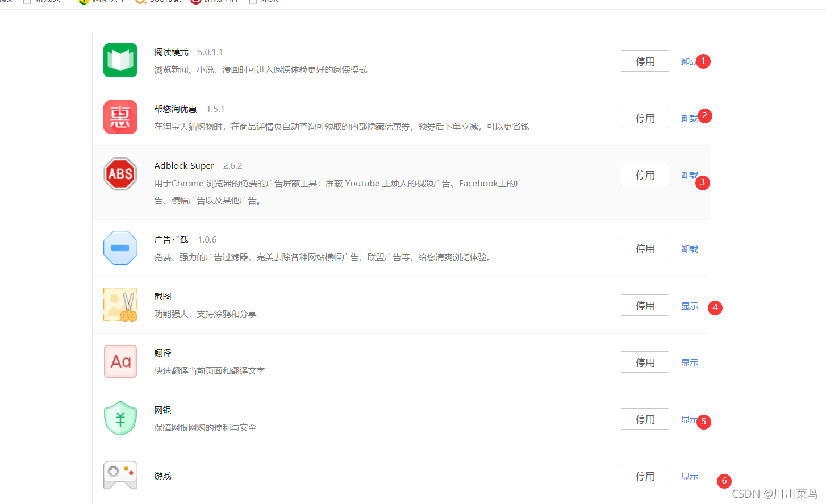The width and height of the screenshot is (826, 504).
Task: Disable 游戏 with its 停用 button
Action: 645,476
